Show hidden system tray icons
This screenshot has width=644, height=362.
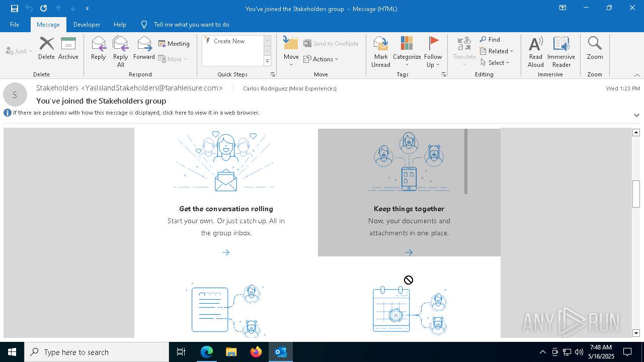(542, 352)
